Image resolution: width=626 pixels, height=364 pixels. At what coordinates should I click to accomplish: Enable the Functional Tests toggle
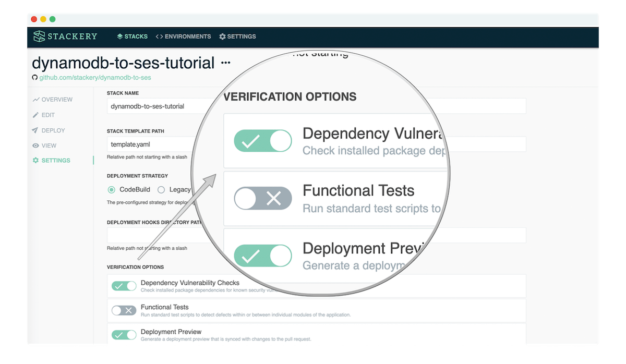(124, 310)
